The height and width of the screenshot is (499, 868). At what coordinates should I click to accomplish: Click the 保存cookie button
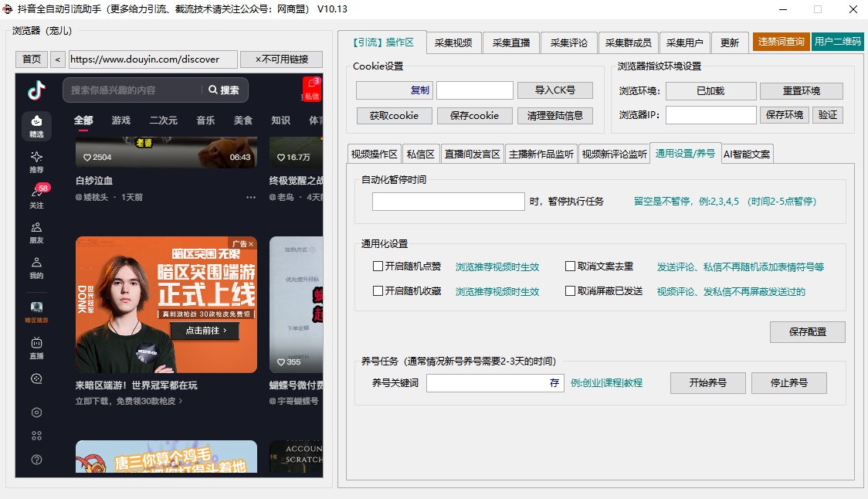coord(474,116)
